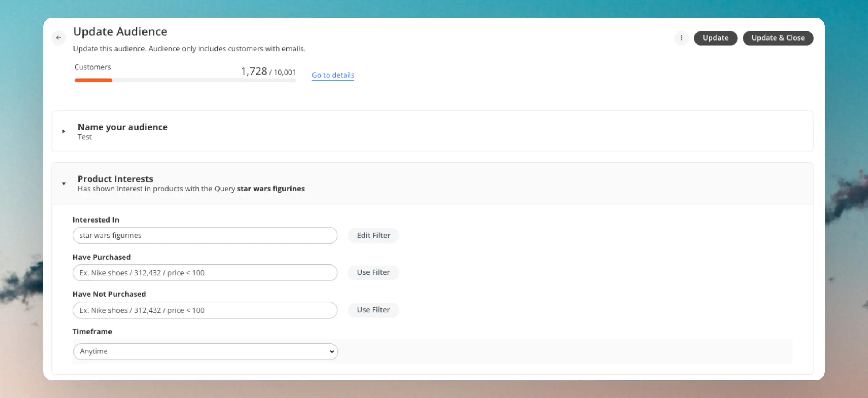Toggle the Product Interests filter section

[x=63, y=183]
